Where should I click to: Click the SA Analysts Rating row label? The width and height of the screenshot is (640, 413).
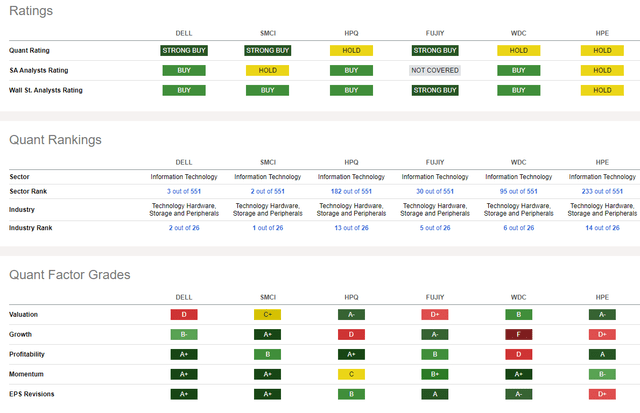tap(39, 71)
